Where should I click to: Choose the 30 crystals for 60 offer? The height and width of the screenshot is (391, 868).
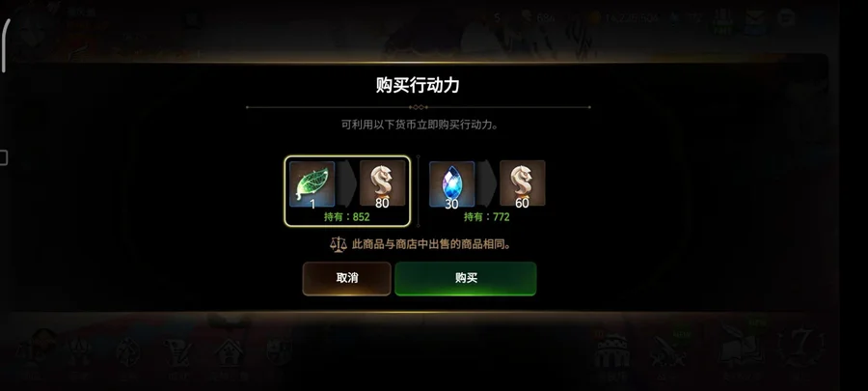(487, 191)
